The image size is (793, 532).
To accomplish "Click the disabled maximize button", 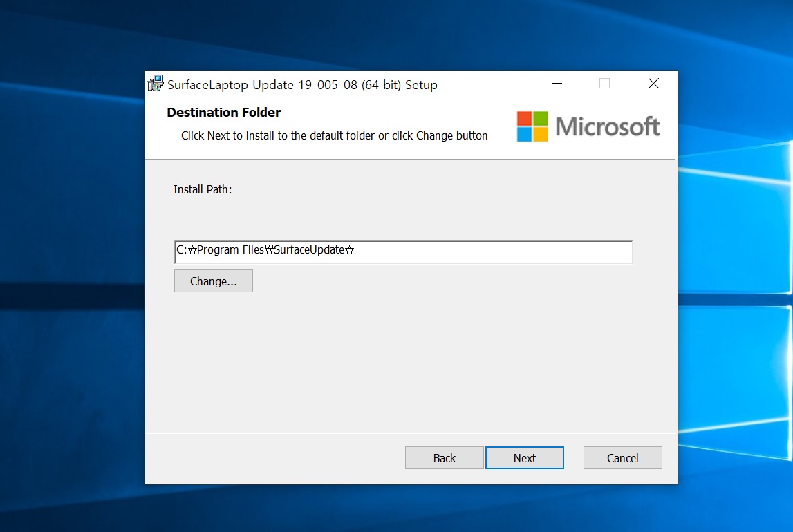I will (x=604, y=84).
